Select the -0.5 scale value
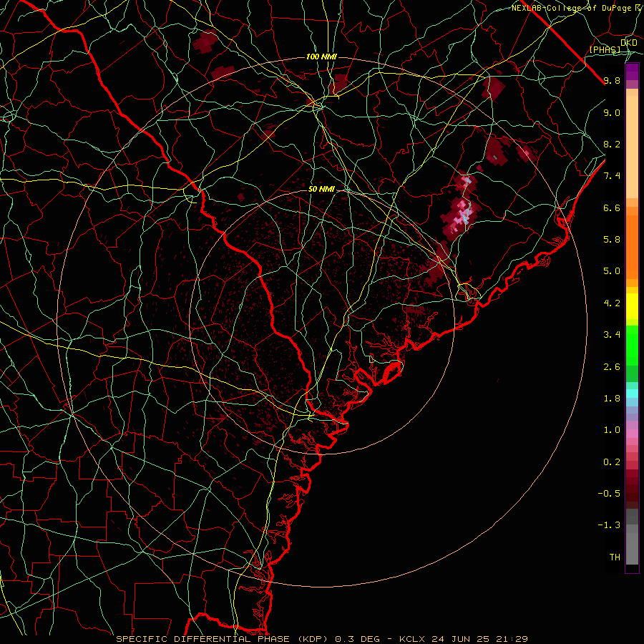 [x=609, y=494]
